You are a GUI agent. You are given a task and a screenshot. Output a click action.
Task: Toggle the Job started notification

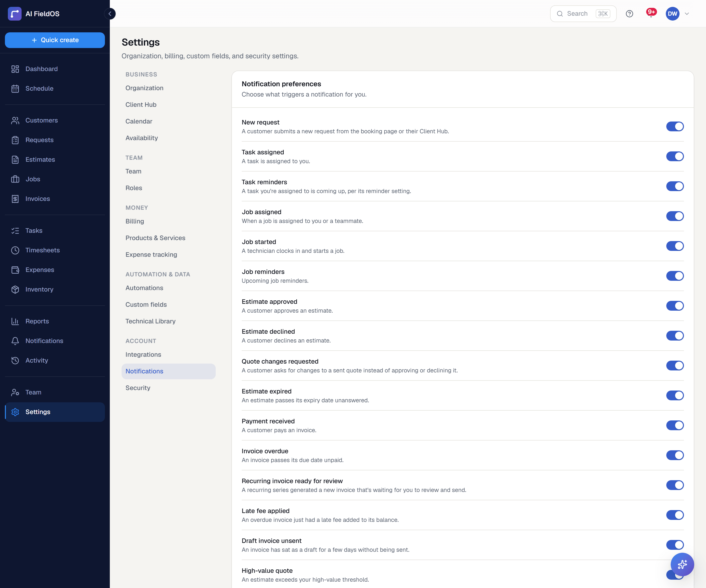[675, 246]
